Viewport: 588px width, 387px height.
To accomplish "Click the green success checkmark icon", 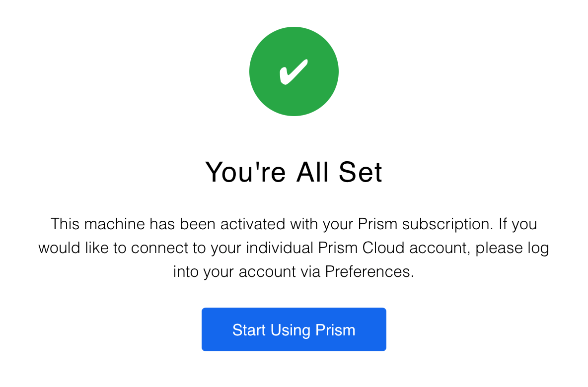I will (294, 71).
